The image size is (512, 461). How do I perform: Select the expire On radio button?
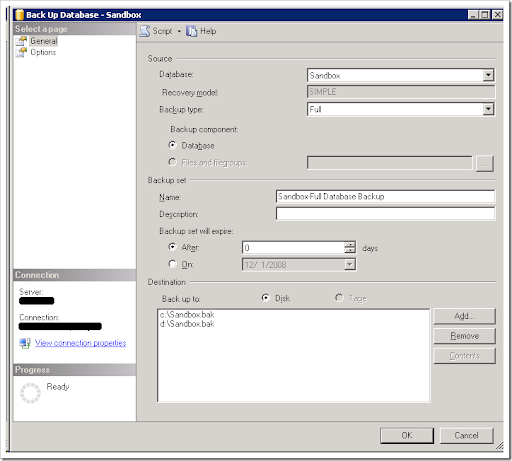(x=172, y=264)
